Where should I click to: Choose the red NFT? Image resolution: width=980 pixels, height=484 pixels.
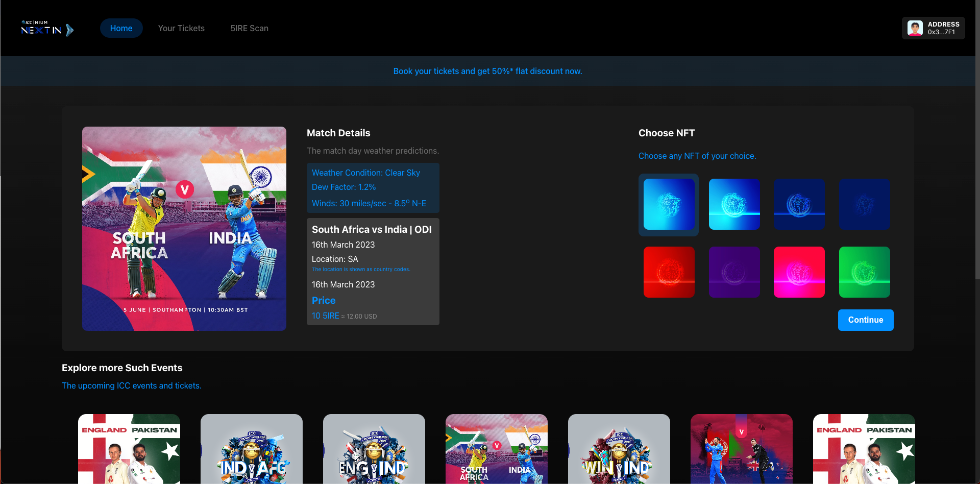pyautogui.click(x=669, y=272)
